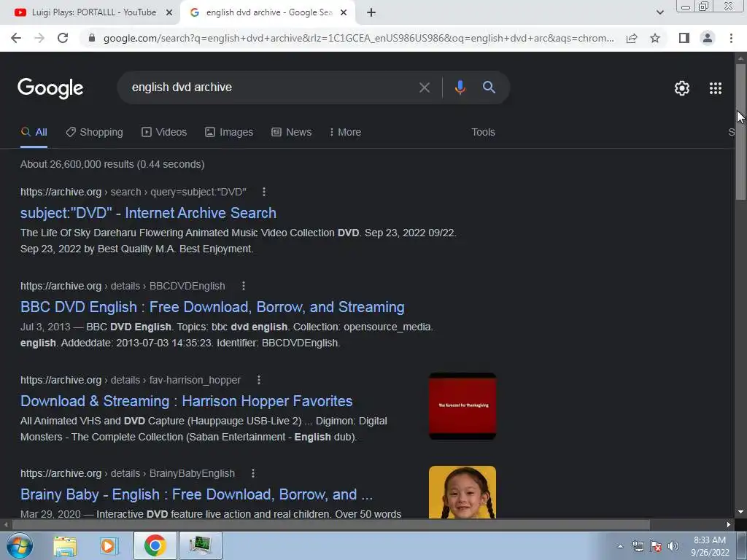Click the Chrome taskbar icon
Screen dimensions: 747x560
155,545
